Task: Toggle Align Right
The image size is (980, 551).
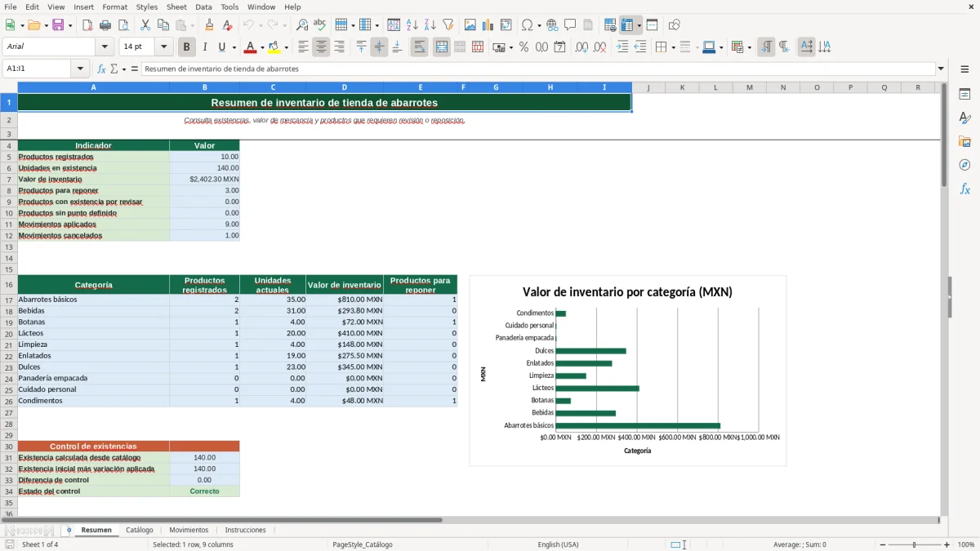Action: point(339,47)
